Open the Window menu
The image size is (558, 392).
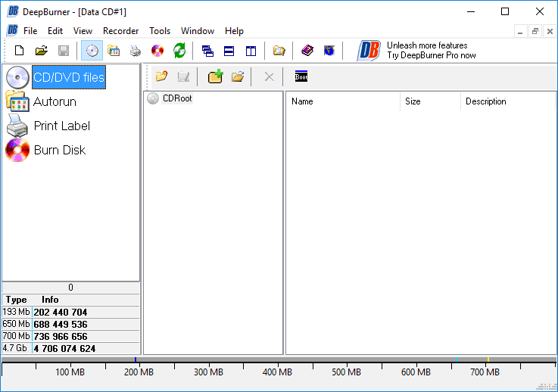198,31
